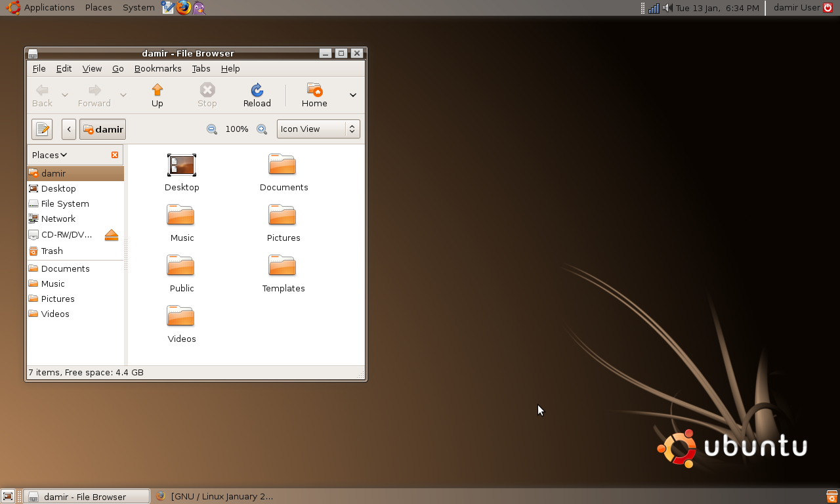Click the Stop toolbar icon

[x=207, y=90]
